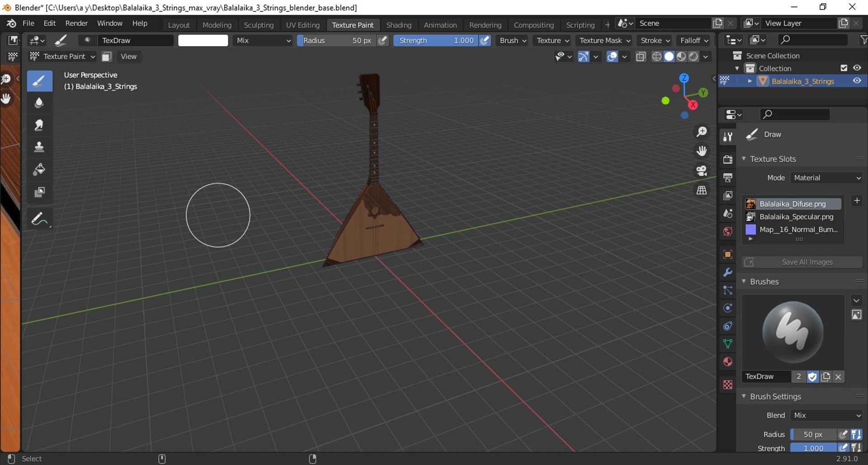Open the File menu
The image size is (868, 465).
(x=28, y=24)
